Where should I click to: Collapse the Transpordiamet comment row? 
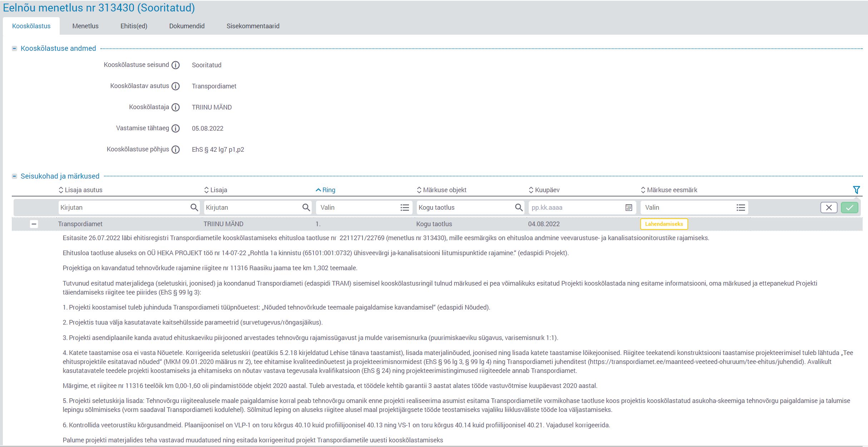click(34, 224)
